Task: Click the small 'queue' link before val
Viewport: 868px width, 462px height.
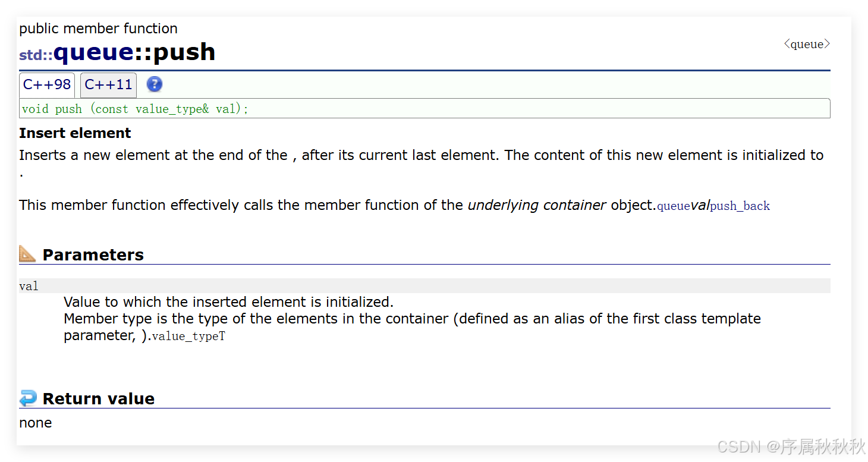Action: tap(673, 206)
